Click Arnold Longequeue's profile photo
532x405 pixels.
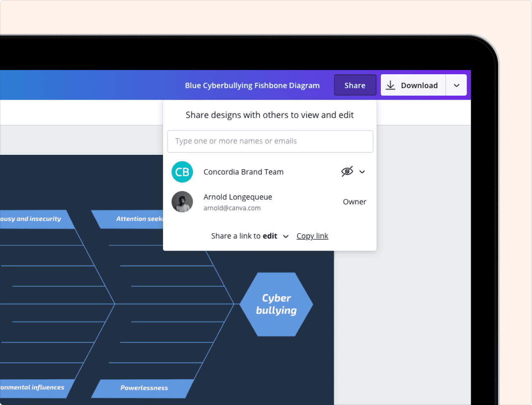182,202
